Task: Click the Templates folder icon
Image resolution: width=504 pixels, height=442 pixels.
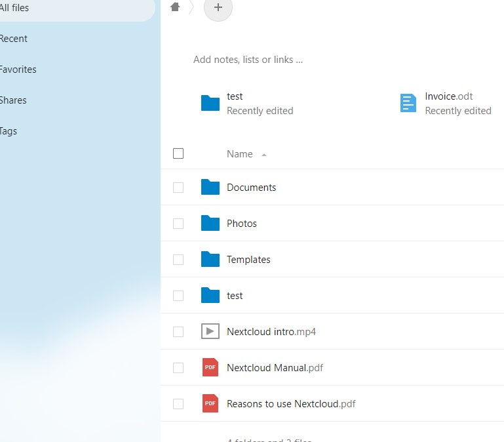Action: 210,259
